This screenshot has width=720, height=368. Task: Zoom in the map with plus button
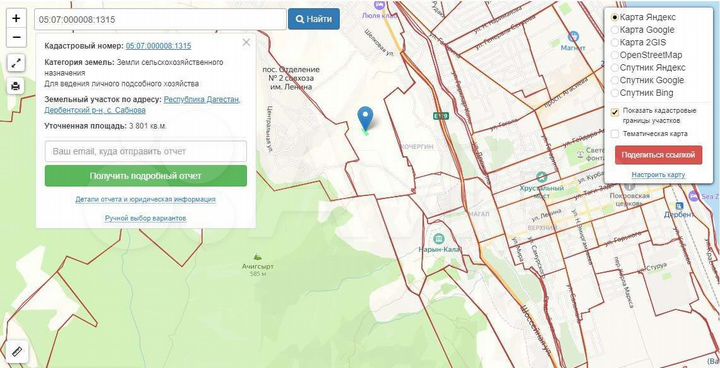pos(16,18)
